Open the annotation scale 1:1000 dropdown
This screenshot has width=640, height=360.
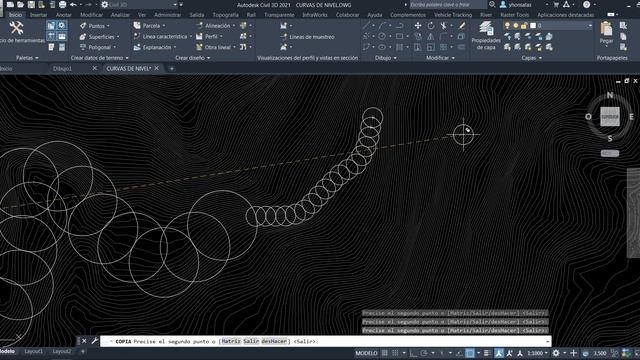537,353
